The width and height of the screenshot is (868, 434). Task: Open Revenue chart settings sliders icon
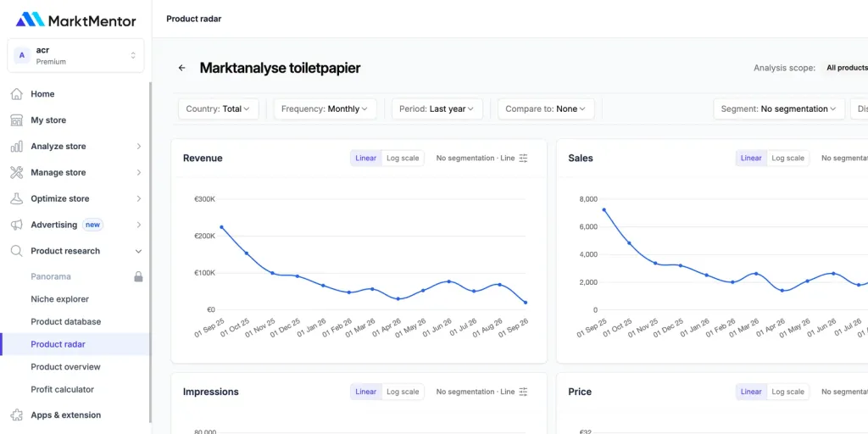click(523, 159)
